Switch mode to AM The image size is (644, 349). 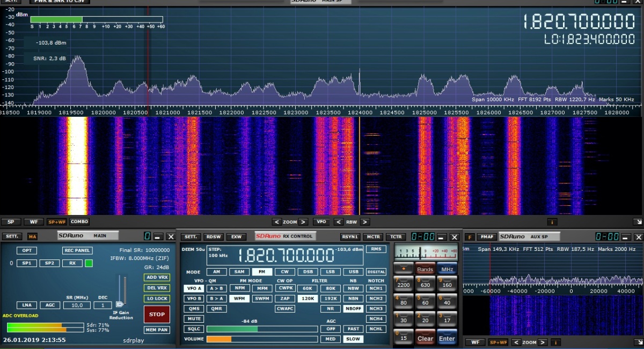216,272
